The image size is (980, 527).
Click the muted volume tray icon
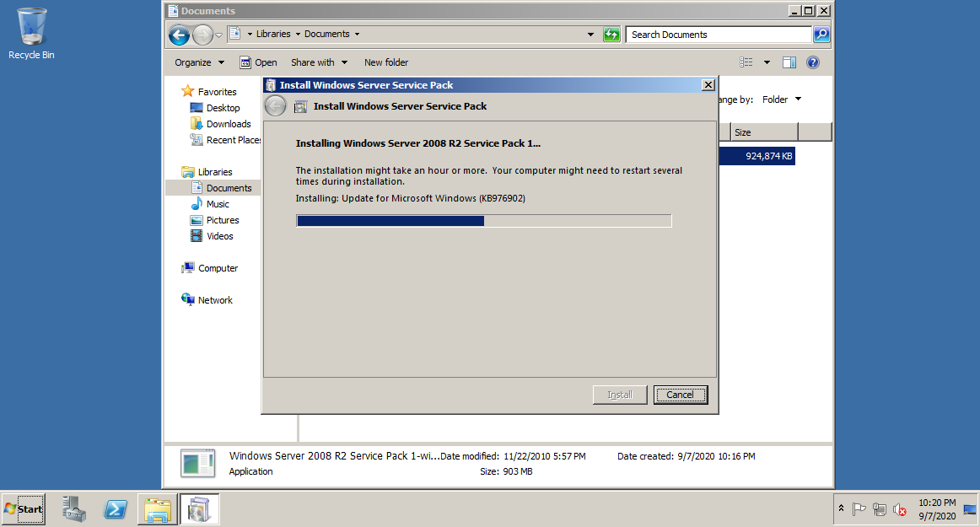click(x=899, y=509)
